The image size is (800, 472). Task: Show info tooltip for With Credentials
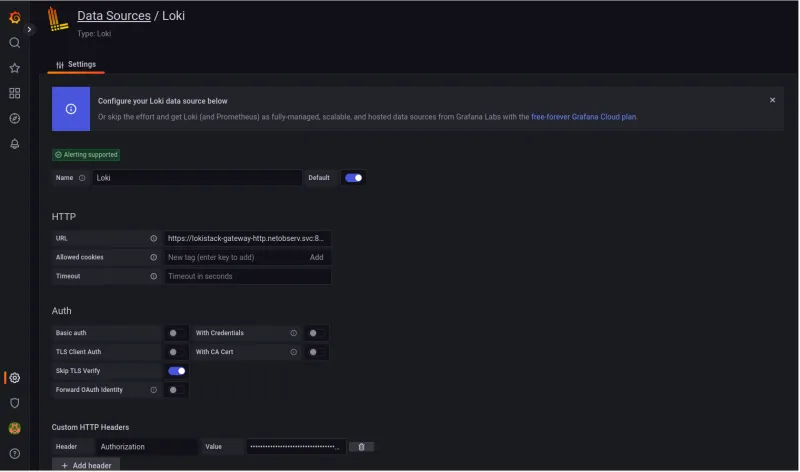click(x=293, y=333)
